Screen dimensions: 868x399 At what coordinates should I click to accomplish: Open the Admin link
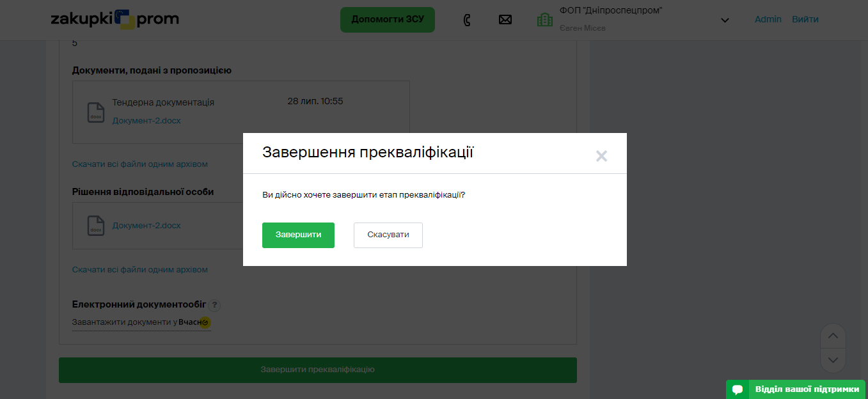[x=768, y=19]
